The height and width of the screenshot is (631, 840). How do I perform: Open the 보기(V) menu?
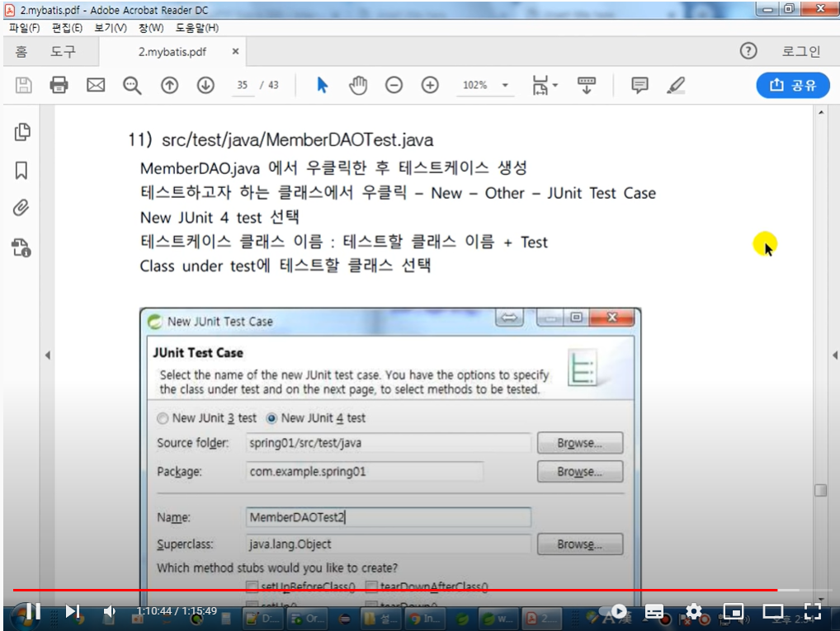point(111,28)
